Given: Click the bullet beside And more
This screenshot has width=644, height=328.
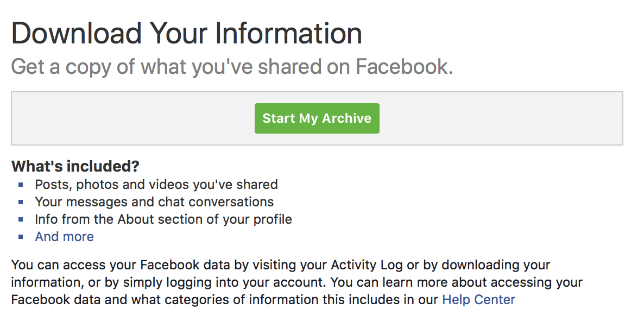Looking at the screenshot, I should click(x=21, y=237).
